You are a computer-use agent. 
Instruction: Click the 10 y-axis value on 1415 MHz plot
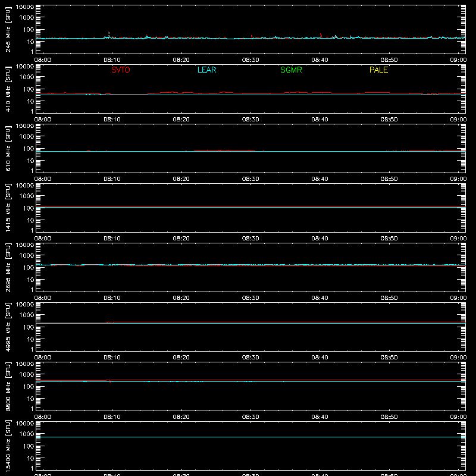(x=31, y=220)
